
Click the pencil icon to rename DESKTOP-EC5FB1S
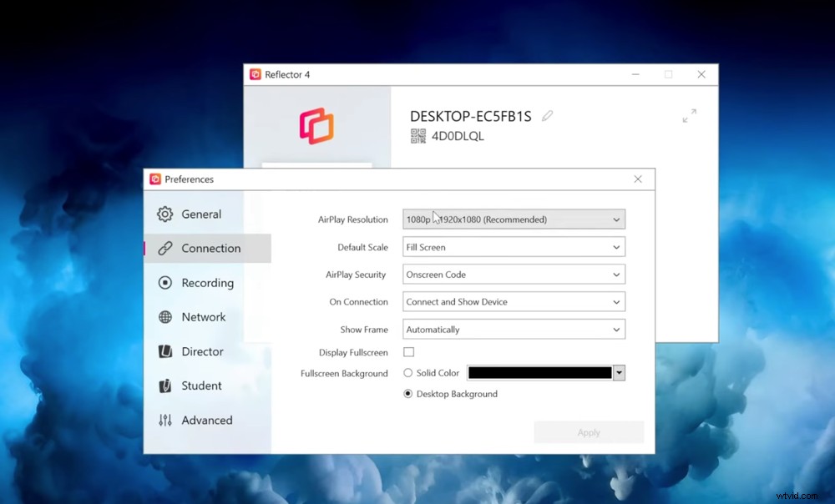point(547,116)
